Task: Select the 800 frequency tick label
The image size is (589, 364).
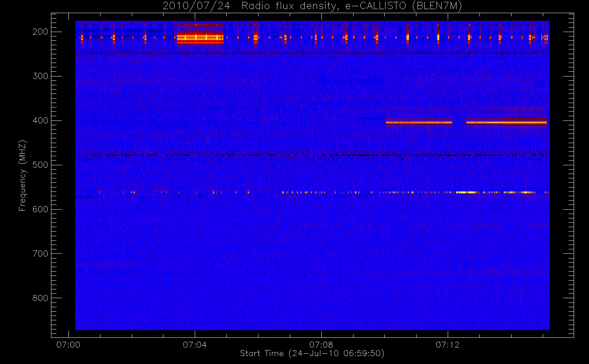Action: coord(40,298)
